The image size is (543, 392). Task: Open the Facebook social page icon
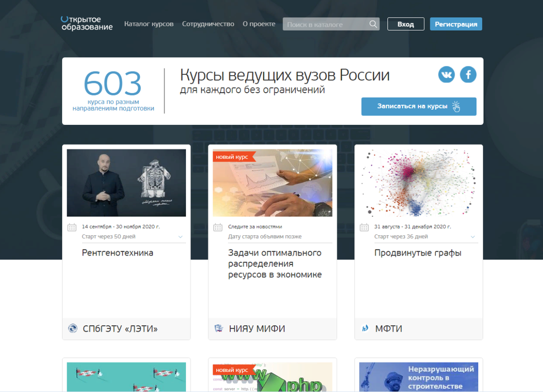[x=468, y=75]
